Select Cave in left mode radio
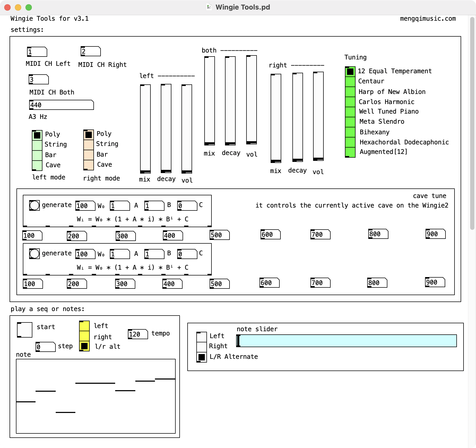476x448 pixels. [37, 166]
